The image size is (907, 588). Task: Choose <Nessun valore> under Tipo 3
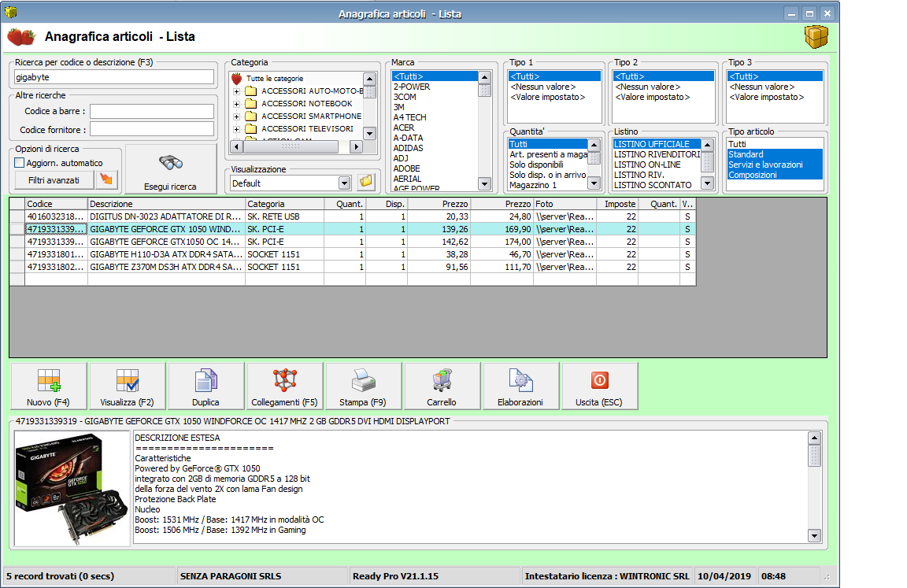(774, 87)
